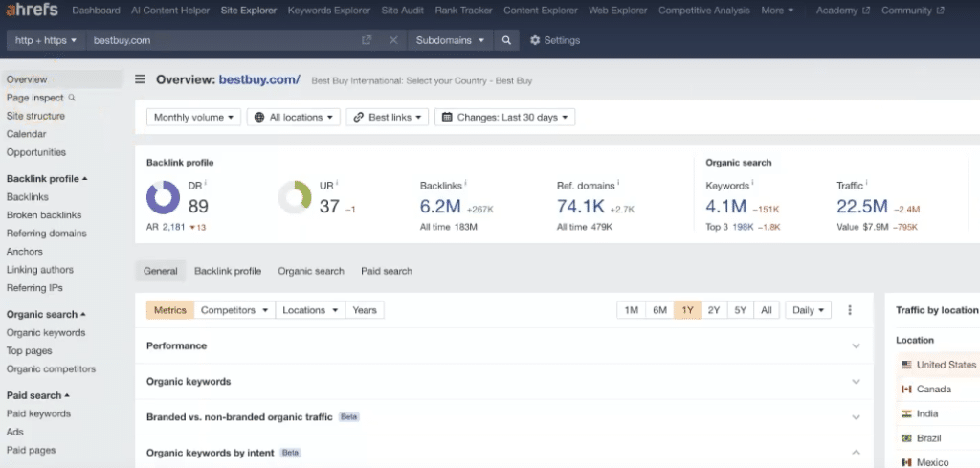
Task: Expand Organic keywords section chevron
Action: [857, 381]
